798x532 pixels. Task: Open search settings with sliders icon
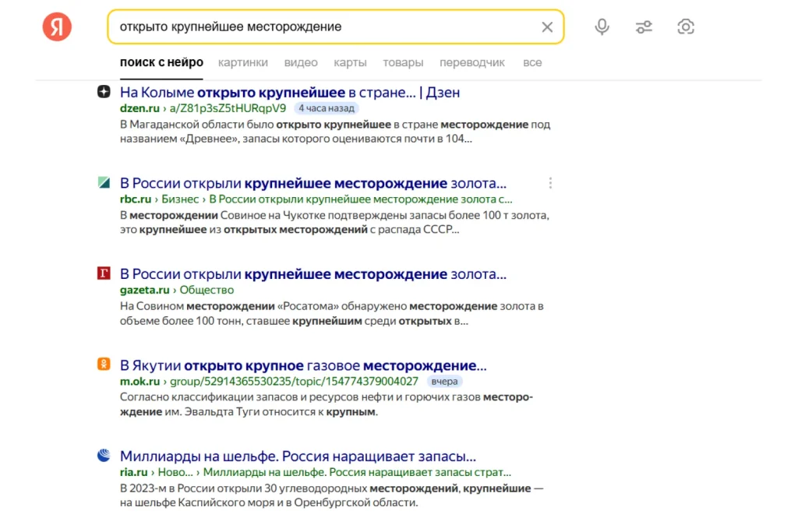(644, 26)
